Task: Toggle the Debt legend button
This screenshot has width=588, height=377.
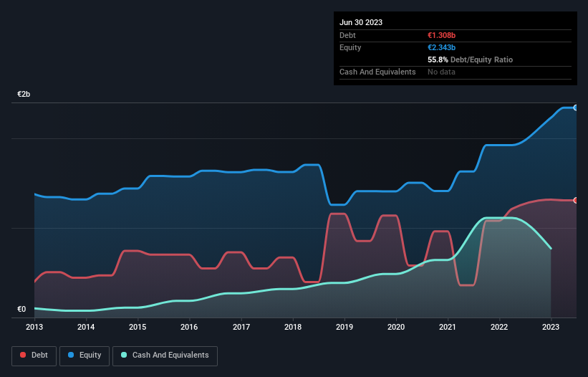Action: [34, 355]
